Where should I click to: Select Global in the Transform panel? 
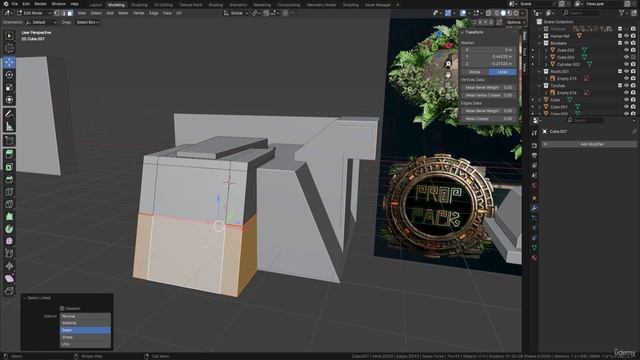pos(474,72)
